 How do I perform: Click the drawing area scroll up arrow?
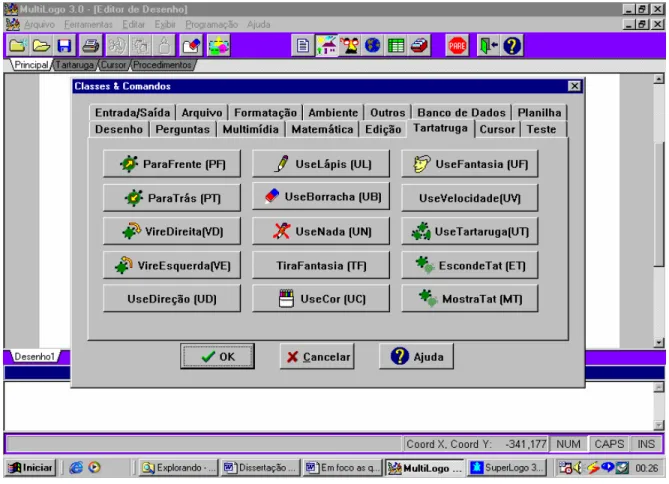click(659, 79)
